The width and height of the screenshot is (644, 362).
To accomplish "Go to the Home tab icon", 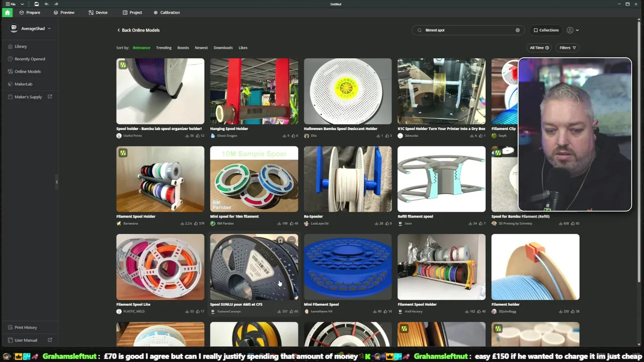I will point(7,13).
